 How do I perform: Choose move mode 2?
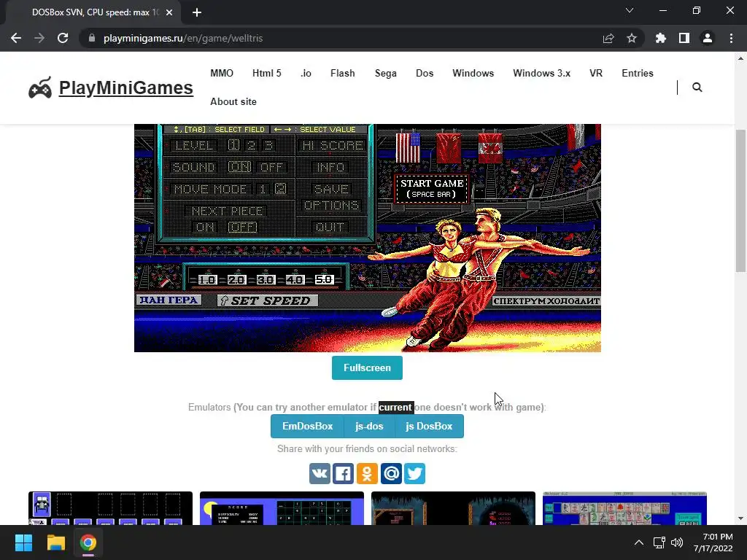[x=280, y=189]
